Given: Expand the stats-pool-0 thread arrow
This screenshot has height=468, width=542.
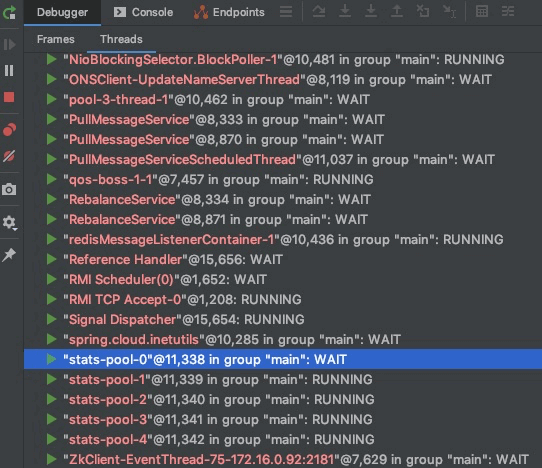Looking at the screenshot, I should point(52,359).
